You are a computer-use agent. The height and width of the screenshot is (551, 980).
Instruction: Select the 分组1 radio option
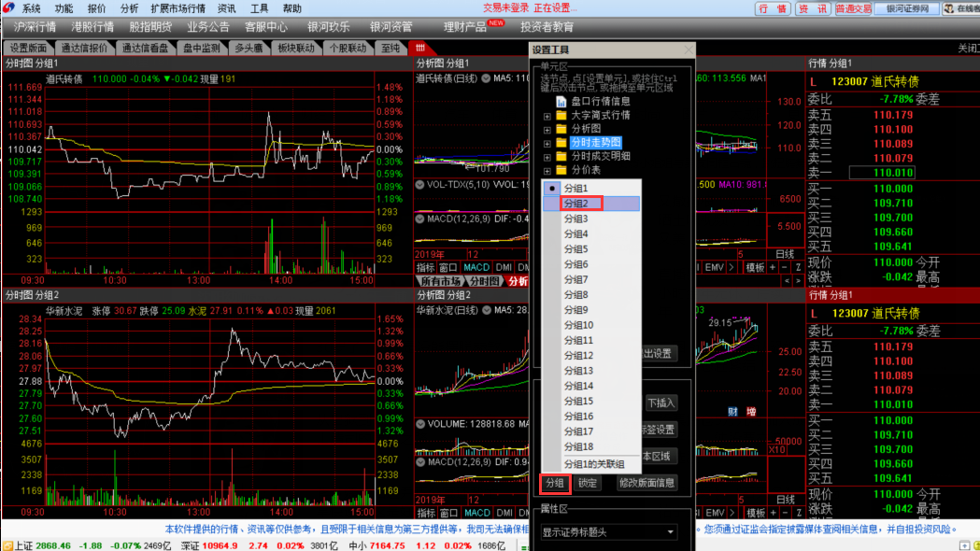[553, 188]
